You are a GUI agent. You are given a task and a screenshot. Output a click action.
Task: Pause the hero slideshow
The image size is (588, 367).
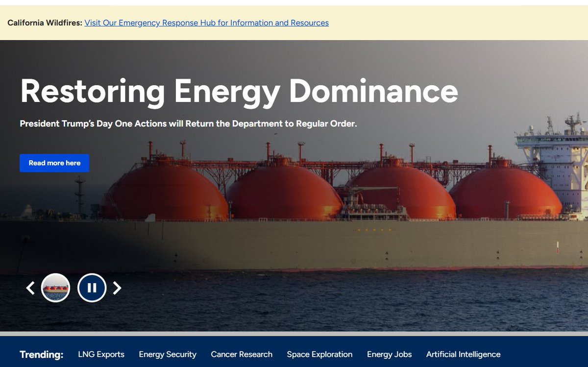coord(92,288)
